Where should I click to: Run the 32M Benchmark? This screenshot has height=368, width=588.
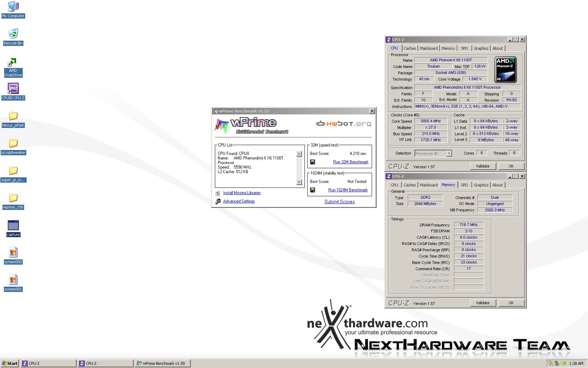(x=351, y=162)
